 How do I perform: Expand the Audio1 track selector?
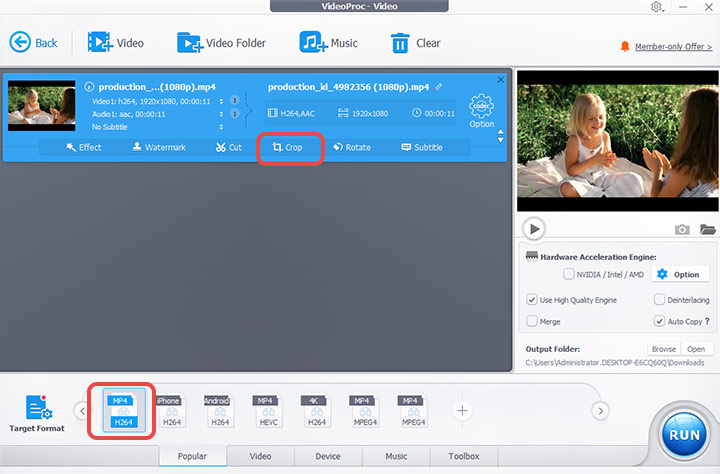pos(221,114)
